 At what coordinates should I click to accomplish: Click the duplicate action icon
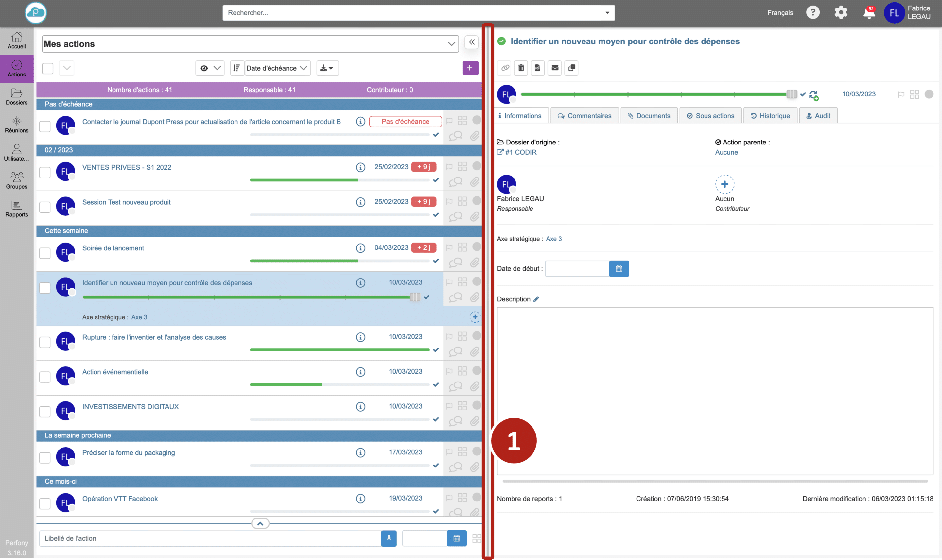pos(572,68)
